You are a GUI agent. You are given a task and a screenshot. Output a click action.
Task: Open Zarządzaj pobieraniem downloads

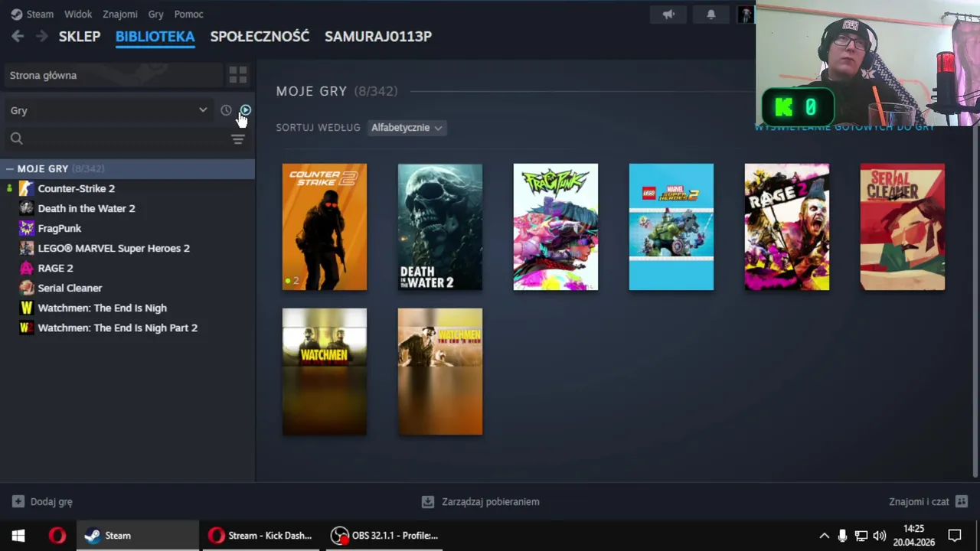(481, 502)
